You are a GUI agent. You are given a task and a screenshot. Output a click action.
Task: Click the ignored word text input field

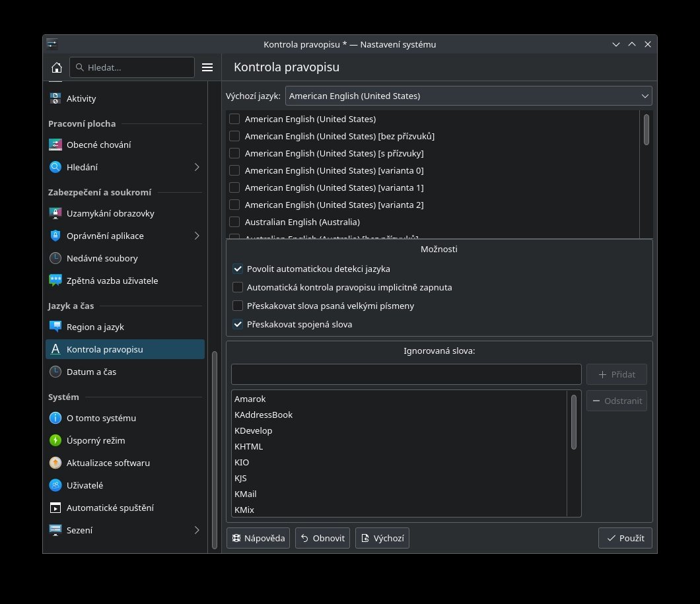(405, 374)
